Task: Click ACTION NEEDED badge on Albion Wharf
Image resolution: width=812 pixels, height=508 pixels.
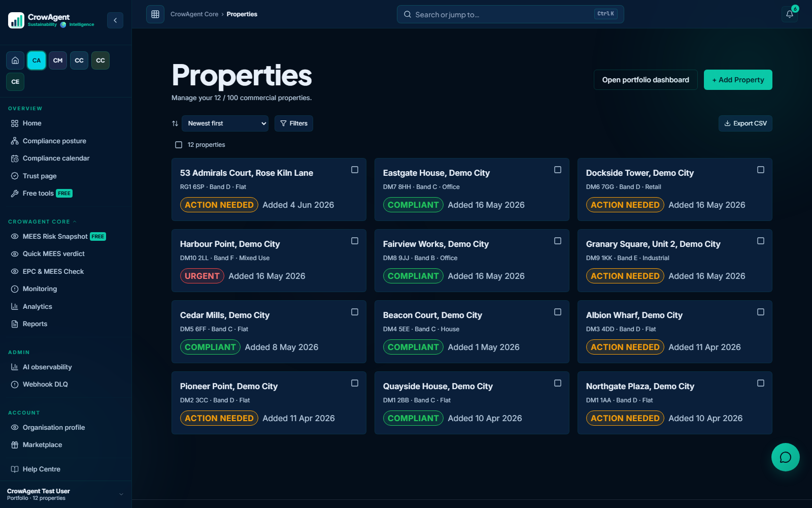Action: pyautogui.click(x=625, y=347)
